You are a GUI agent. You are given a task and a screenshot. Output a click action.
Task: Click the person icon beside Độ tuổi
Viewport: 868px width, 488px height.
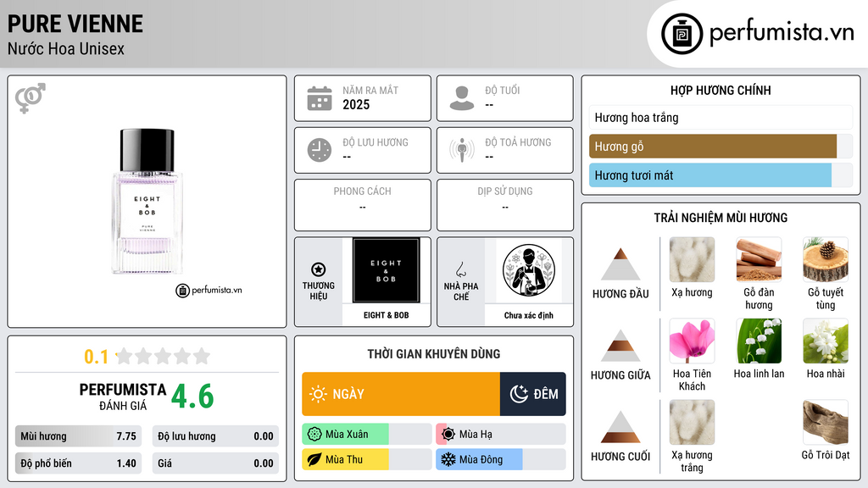point(462,98)
